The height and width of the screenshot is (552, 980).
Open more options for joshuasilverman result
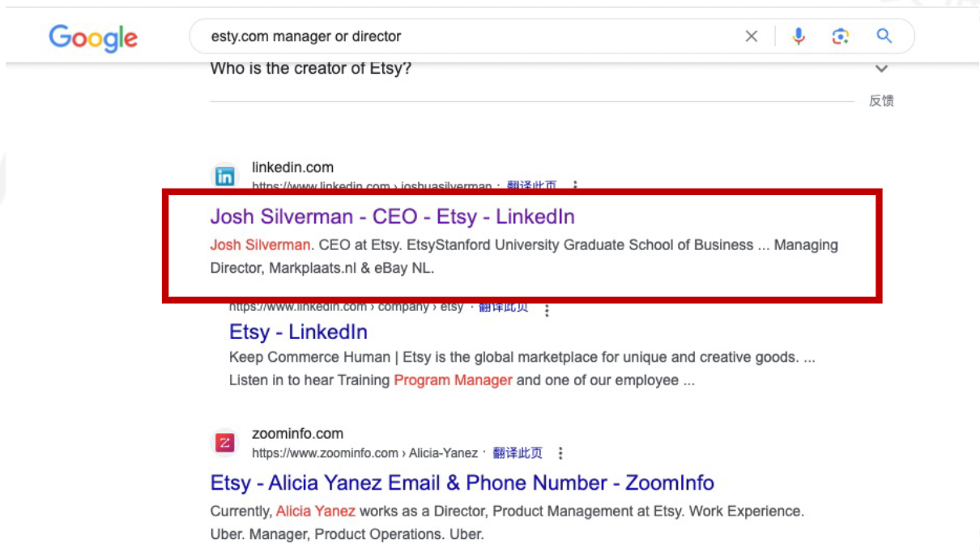point(575,186)
